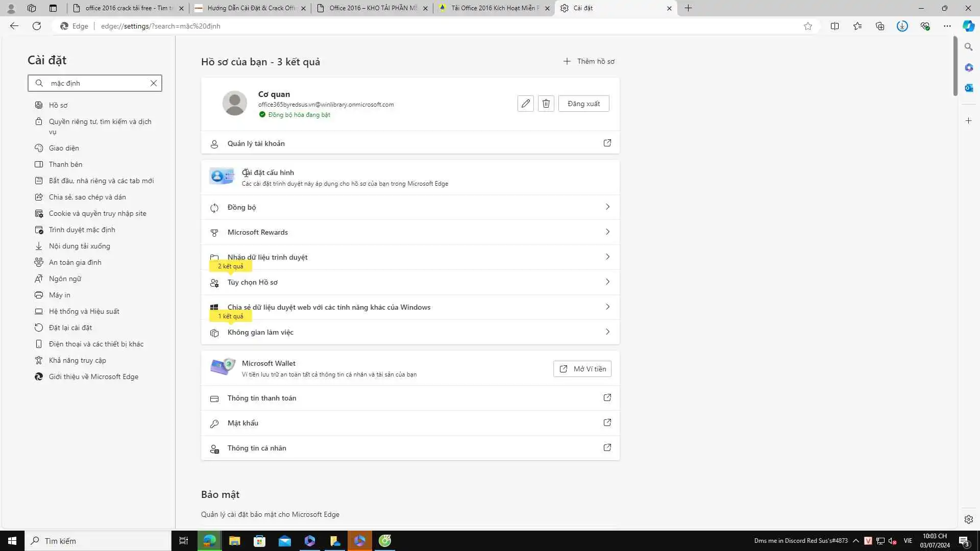Open Edge Settings and more menu

point(947,26)
